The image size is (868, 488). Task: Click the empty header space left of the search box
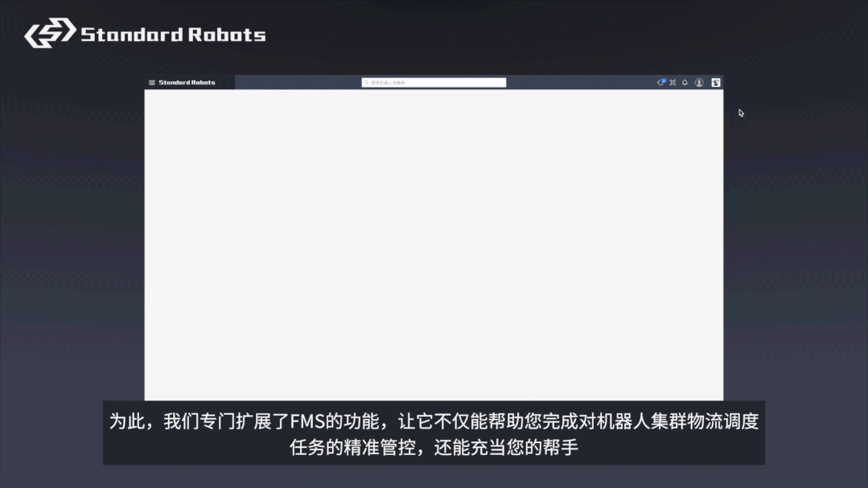[x=298, y=83]
